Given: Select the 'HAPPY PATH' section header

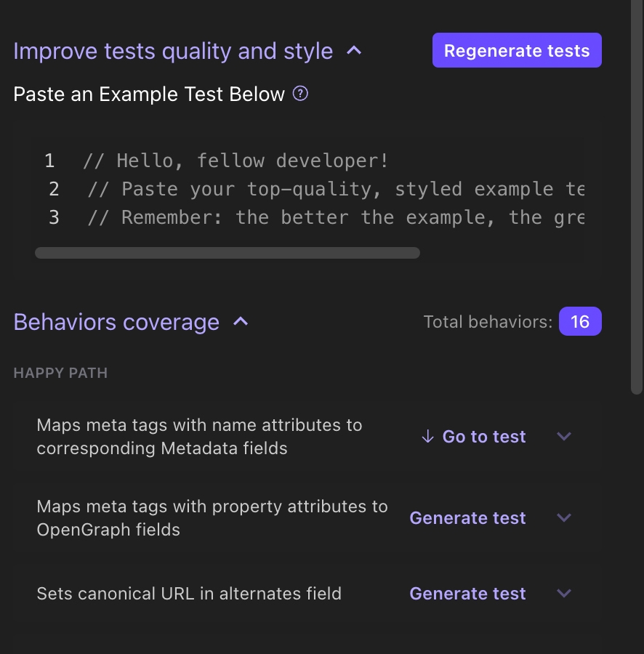Looking at the screenshot, I should pyautogui.click(x=60, y=372).
